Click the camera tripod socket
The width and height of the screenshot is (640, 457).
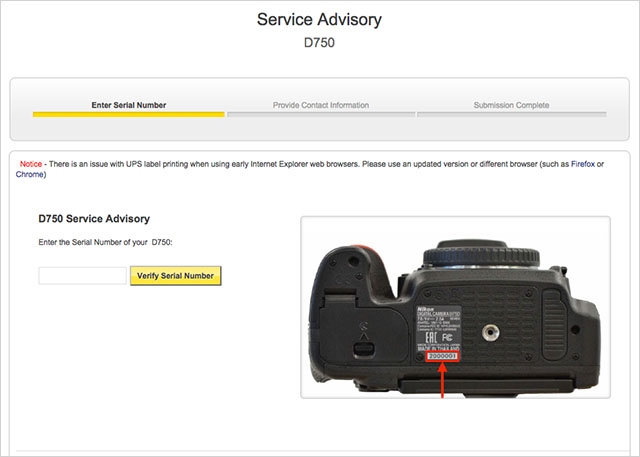[x=490, y=333]
